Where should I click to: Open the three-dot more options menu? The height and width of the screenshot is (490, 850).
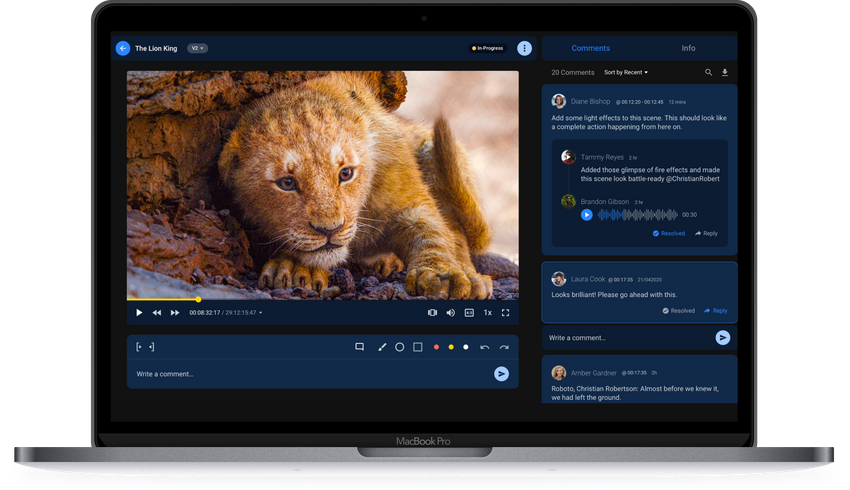(524, 48)
